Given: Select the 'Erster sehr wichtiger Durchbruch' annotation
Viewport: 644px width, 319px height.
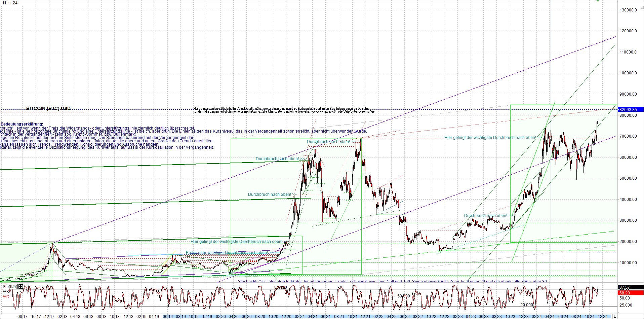Looking at the screenshot, I should coord(229,253).
